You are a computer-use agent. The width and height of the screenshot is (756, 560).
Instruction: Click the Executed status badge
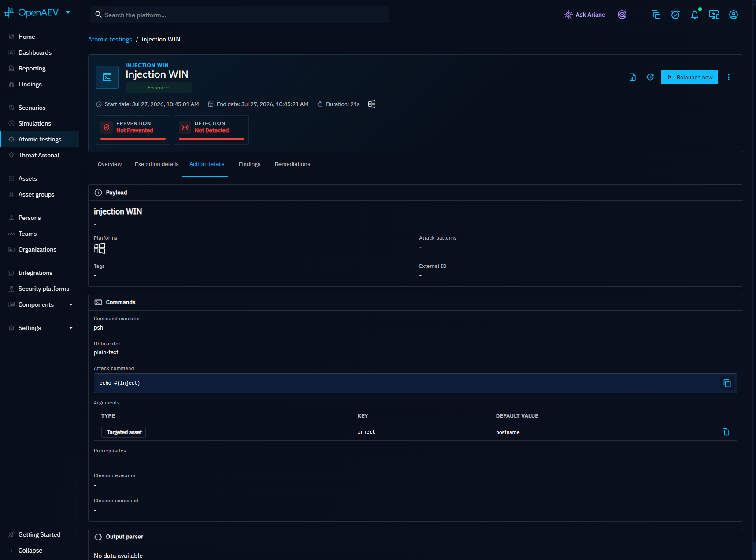[x=159, y=88]
